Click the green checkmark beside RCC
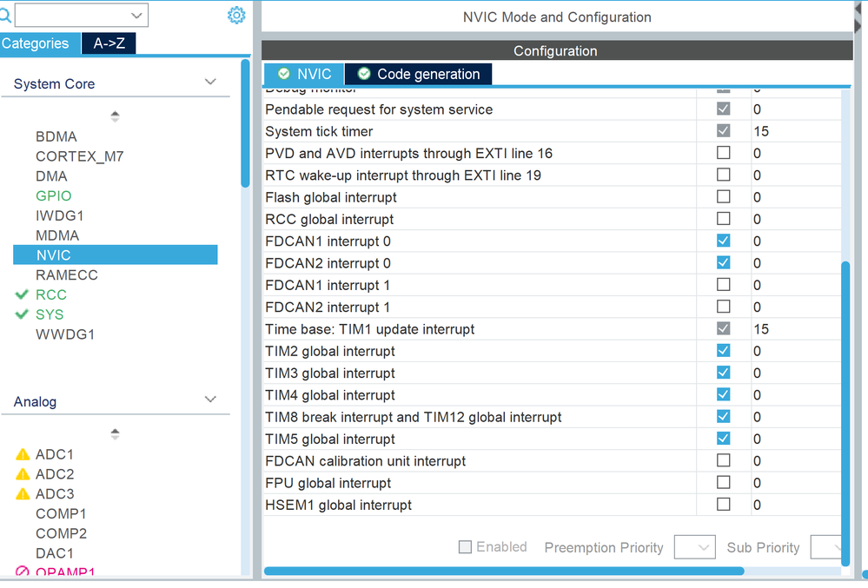868x588 pixels. point(23,295)
